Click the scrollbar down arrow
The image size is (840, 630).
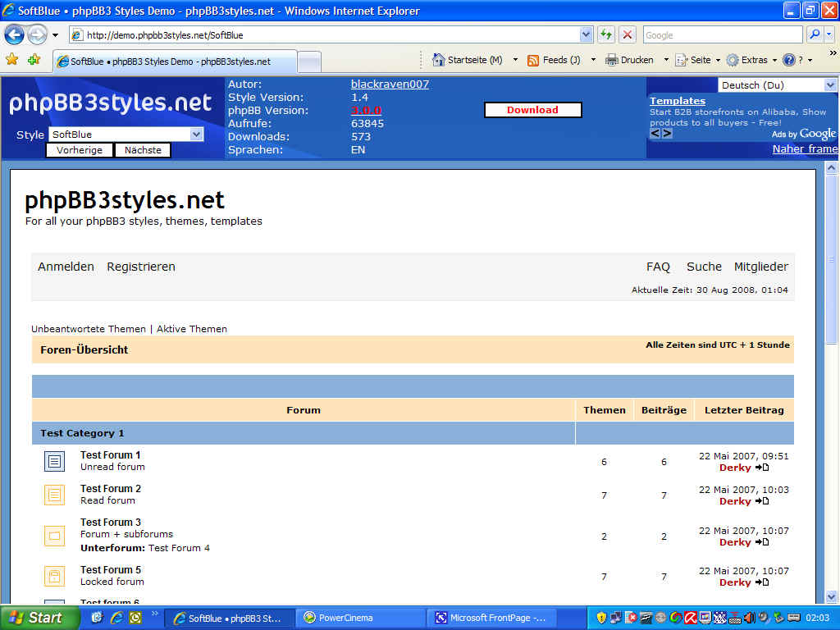(x=832, y=596)
